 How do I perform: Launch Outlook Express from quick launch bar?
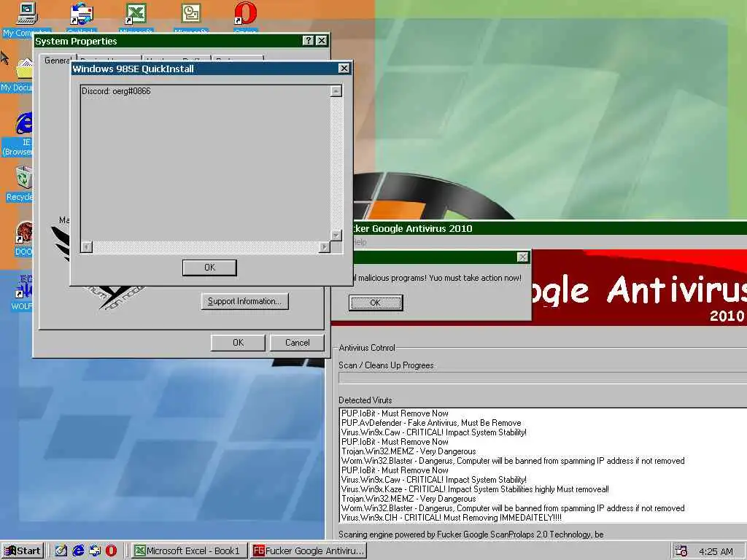[x=94, y=551]
